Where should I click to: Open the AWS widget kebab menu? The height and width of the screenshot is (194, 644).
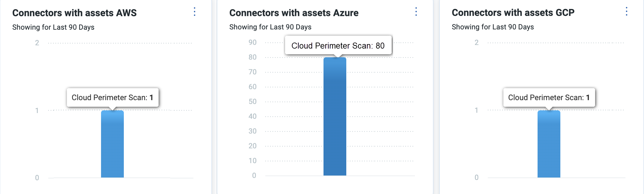[195, 12]
